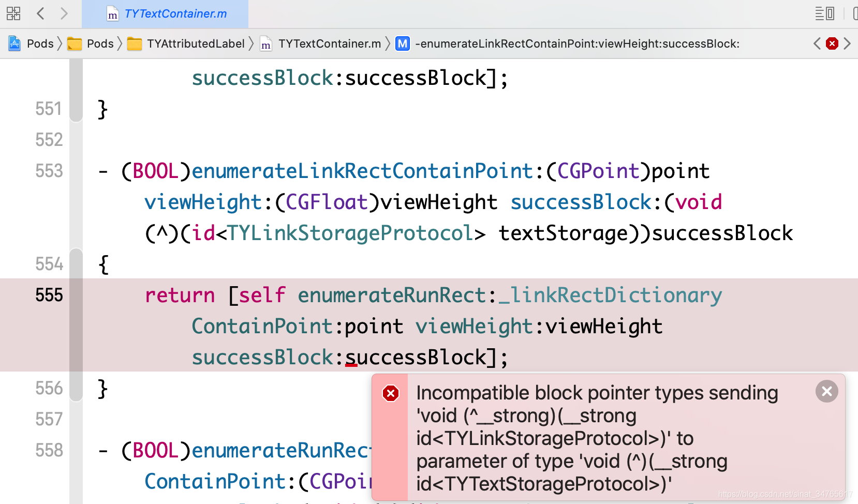The image size is (858, 504).
Task: Dismiss the error message popup
Action: coord(826,391)
